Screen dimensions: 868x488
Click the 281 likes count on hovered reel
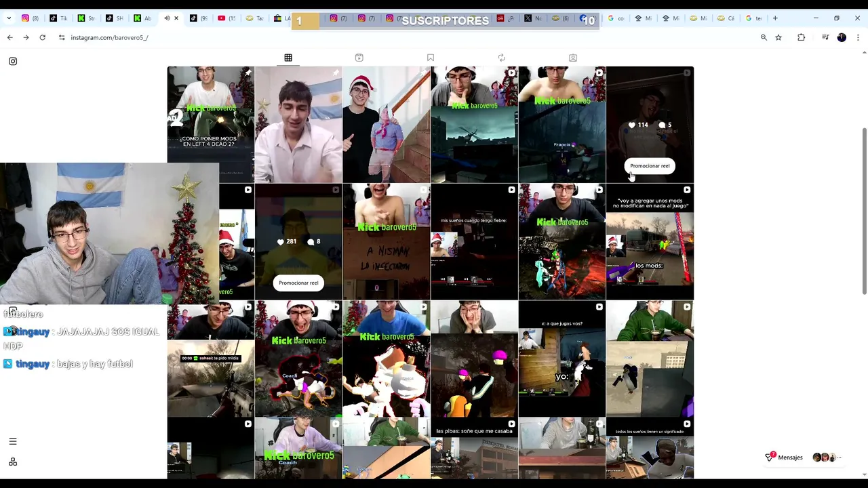click(288, 241)
